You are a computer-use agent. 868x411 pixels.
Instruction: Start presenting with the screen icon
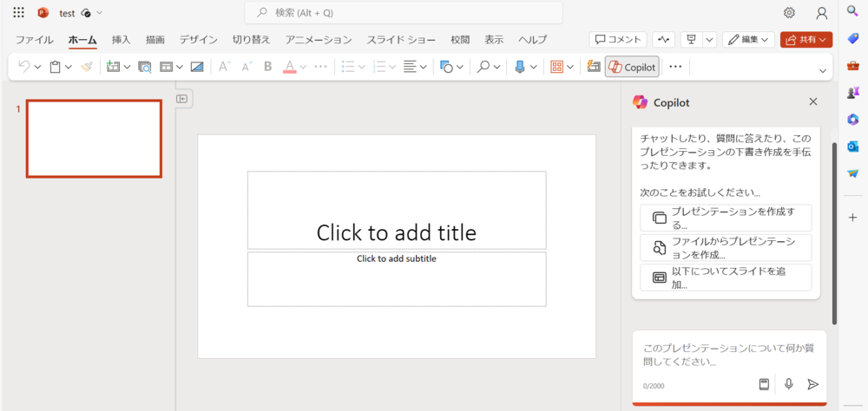tap(691, 39)
